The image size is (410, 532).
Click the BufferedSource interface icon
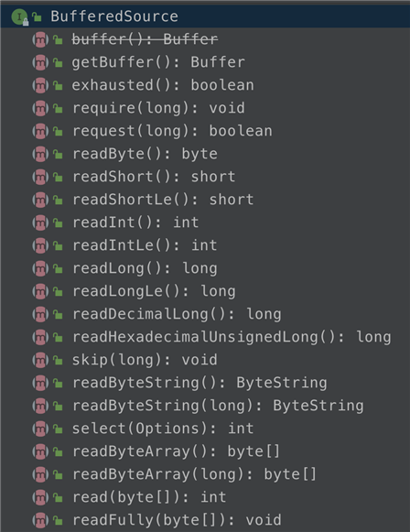pos(19,16)
